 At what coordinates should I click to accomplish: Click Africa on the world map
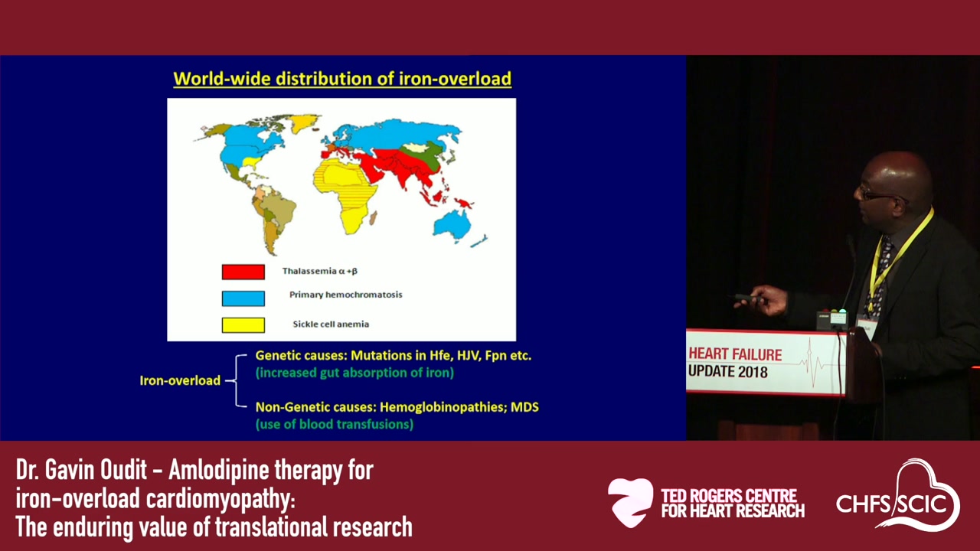349,190
